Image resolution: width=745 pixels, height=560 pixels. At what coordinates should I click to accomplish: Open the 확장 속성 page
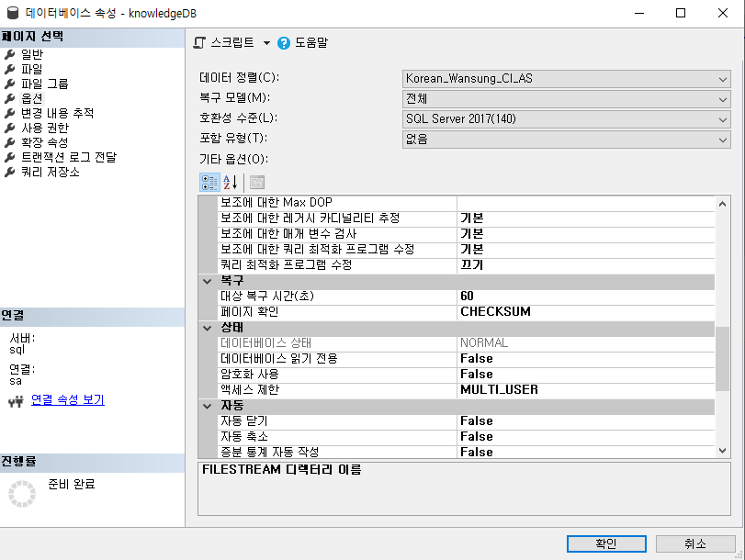click(45, 142)
